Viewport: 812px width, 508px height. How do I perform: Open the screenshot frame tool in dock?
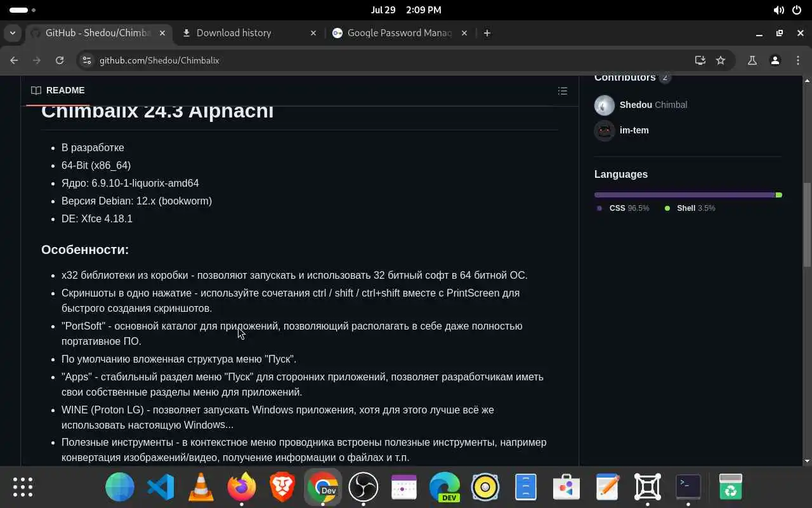point(648,487)
